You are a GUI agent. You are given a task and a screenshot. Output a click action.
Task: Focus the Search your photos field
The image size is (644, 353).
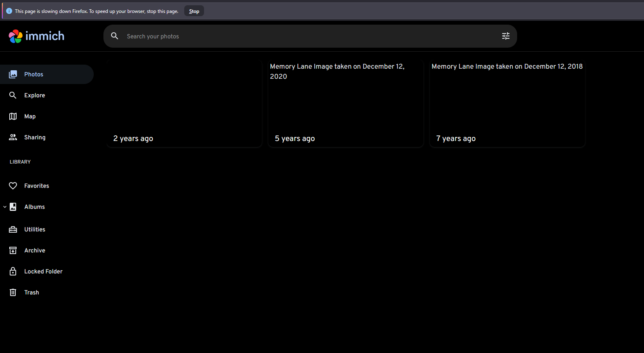[x=310, y=36]
